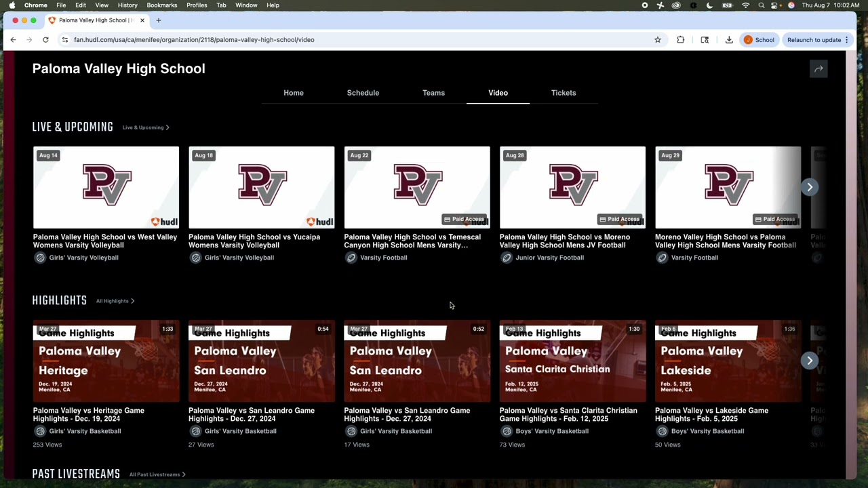Bookmark page with star icon

(657, 40)
